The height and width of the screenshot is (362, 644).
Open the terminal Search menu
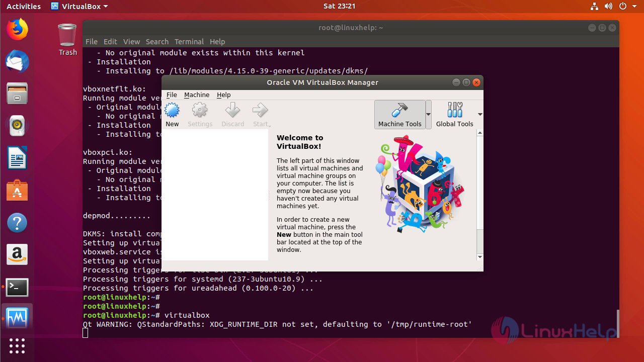click(x=157, y=42)
